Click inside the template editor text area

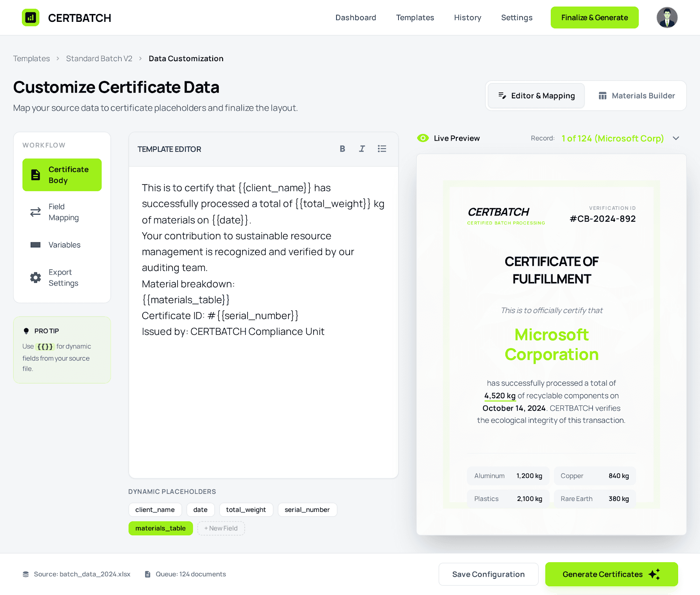point(263,322)
